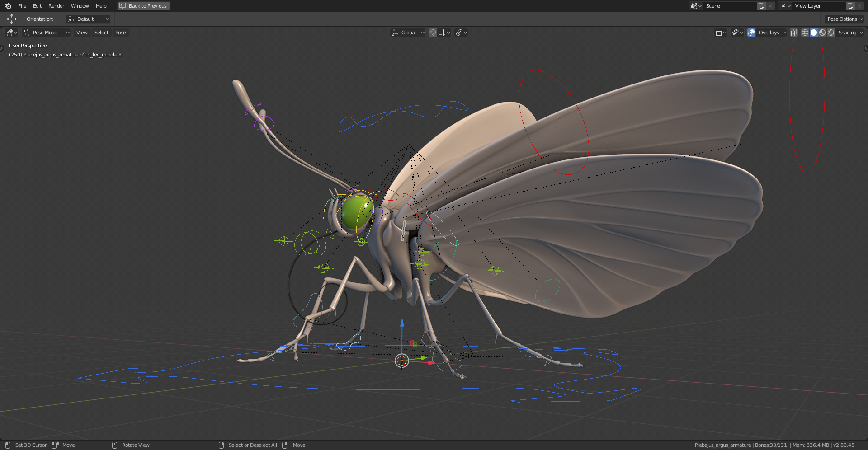This screenshot has width=868, height=450.
Task: Expand the toolbar with the left-edge arrow
Action: coord(2,48)
